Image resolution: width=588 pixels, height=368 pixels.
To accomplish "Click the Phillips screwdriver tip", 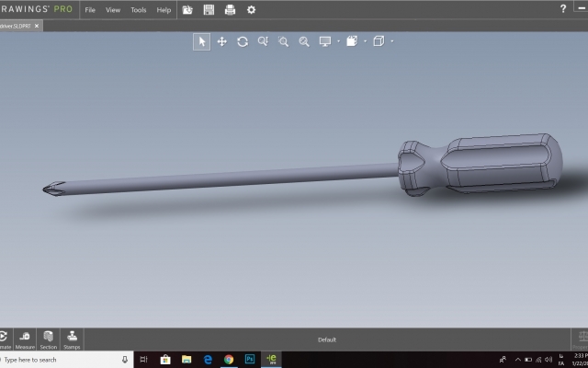I will (53, 189).
